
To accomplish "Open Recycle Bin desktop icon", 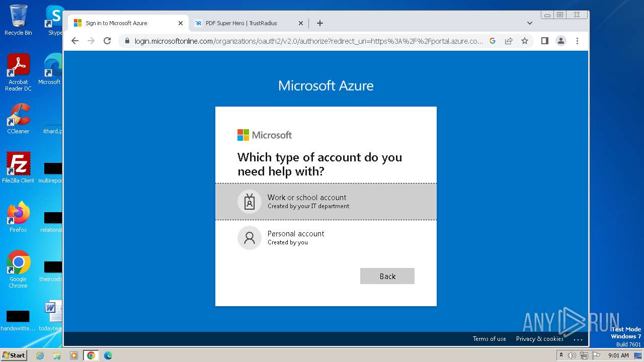I will click(18, 20).
